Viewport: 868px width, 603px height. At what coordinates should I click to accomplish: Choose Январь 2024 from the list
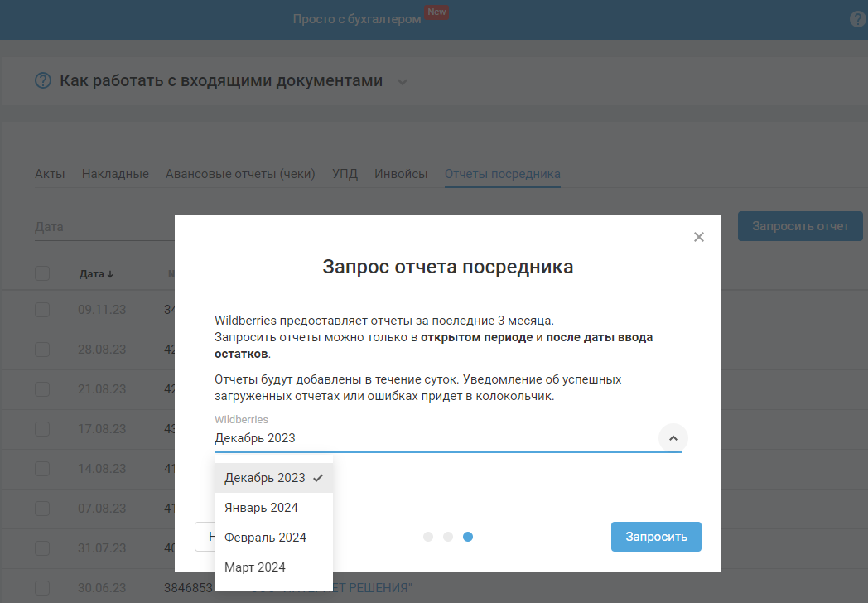pyautogui.click(x=273, y=508)
